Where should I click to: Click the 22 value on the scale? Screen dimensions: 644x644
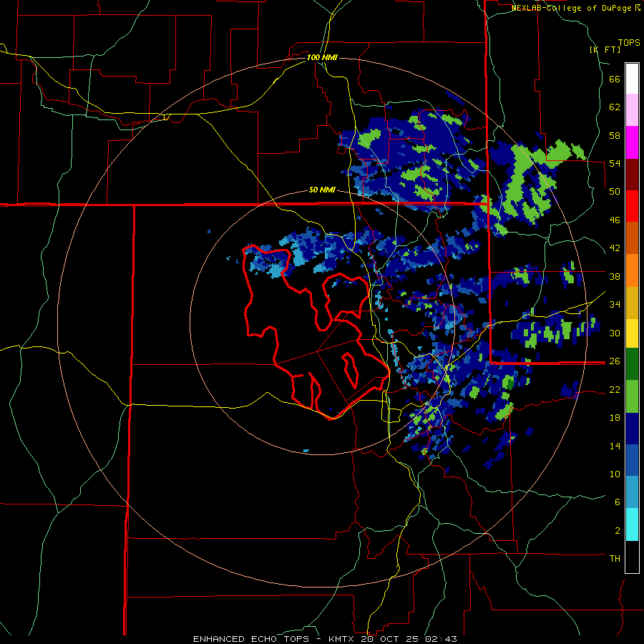click(615, 390)
